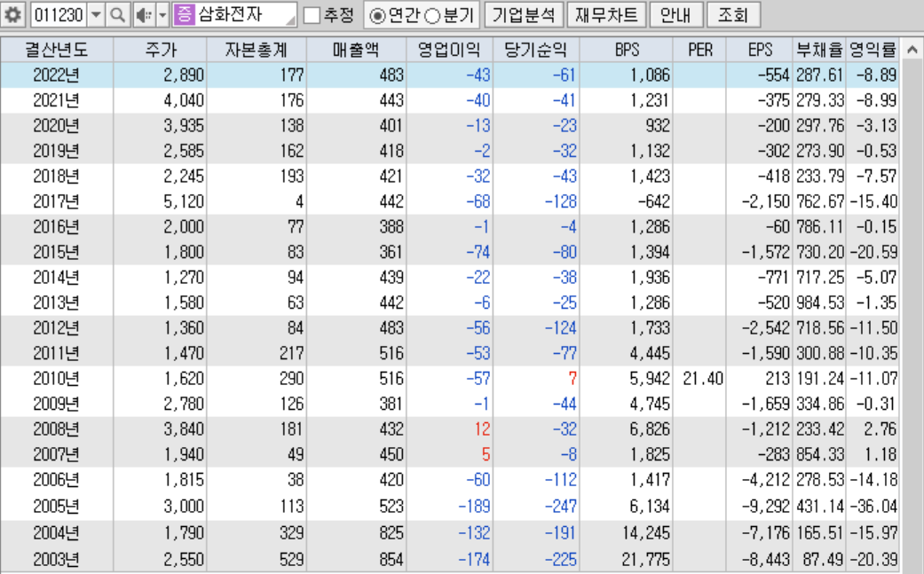Select the 2010년 row

click(x=450, y=379)
